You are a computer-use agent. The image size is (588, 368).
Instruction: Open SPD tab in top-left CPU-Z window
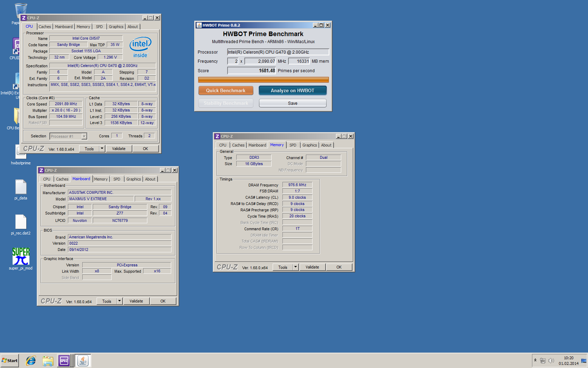99,27
